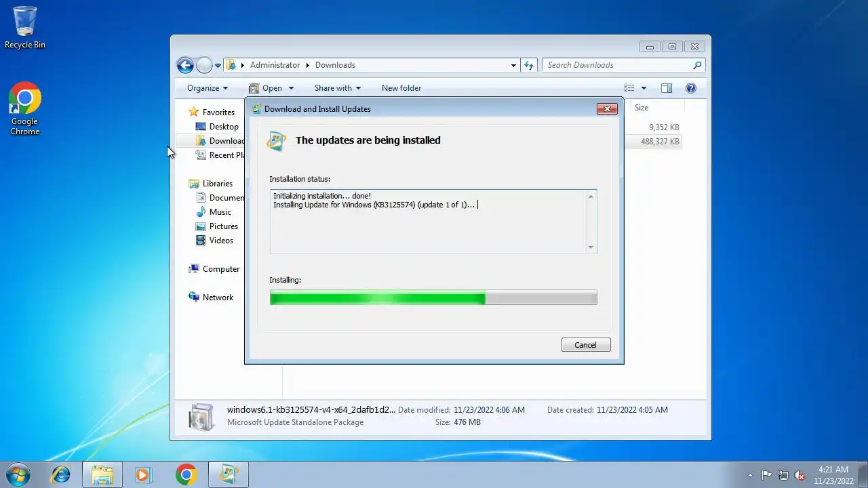Open Explorer help question mark icon
868x488 pixels.
pos(691,88)
